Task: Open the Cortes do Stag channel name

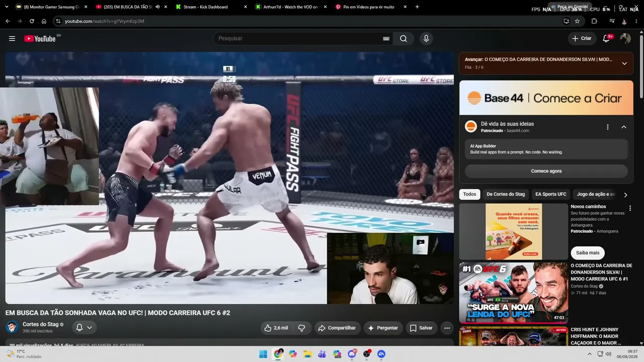Action: click(41, 324)
